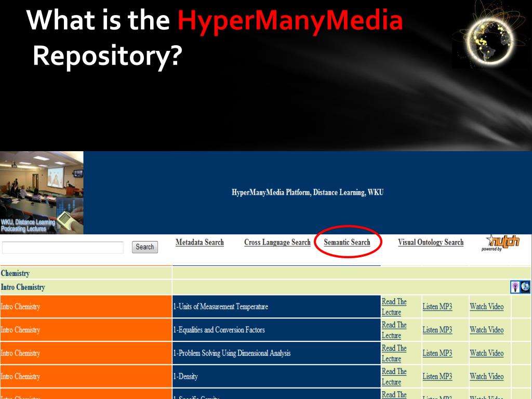This screenshot has height=399, width=532.
Task: Listen MP3 for 1-Density
Action: [437, 377]
